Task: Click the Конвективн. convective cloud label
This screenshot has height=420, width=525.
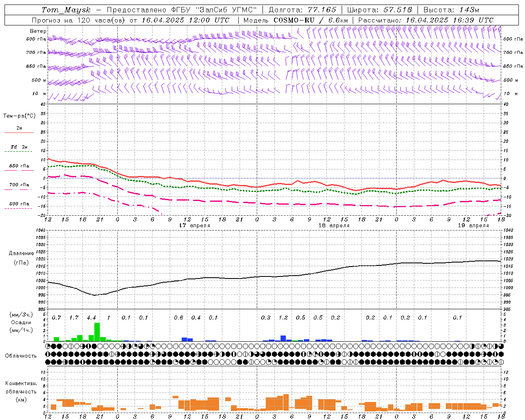Action: tap(21, 384)
